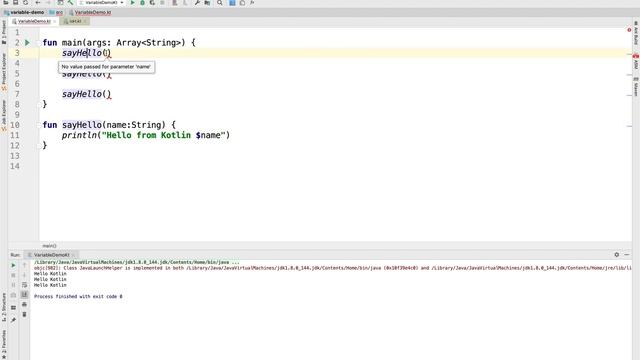Click the Stop square icon in the Run panel

click(13, 276)
